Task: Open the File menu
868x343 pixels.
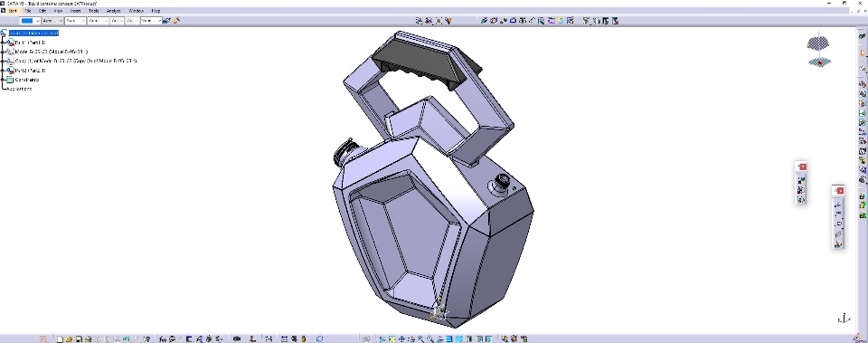Action: point(28,11)
